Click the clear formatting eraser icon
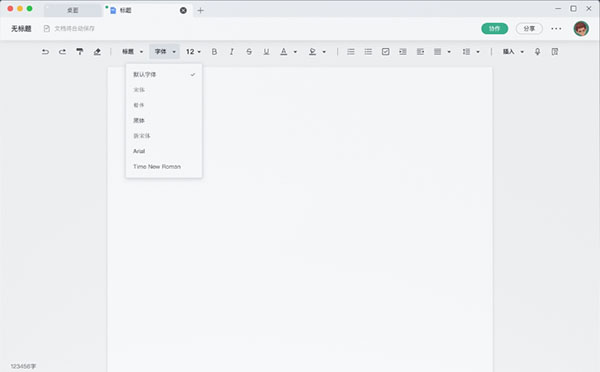 (97, 52)
